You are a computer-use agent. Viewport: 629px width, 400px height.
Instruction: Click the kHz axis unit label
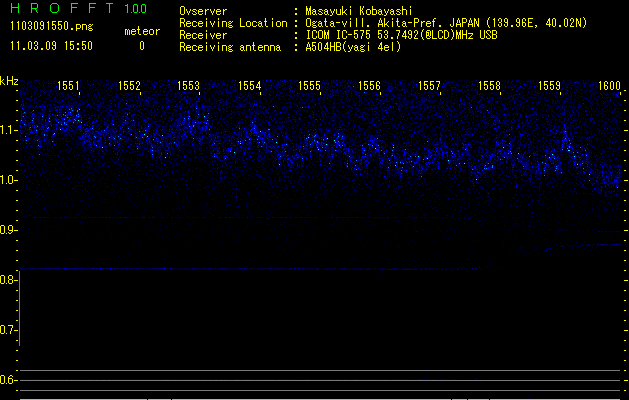[x=9, y=81]
